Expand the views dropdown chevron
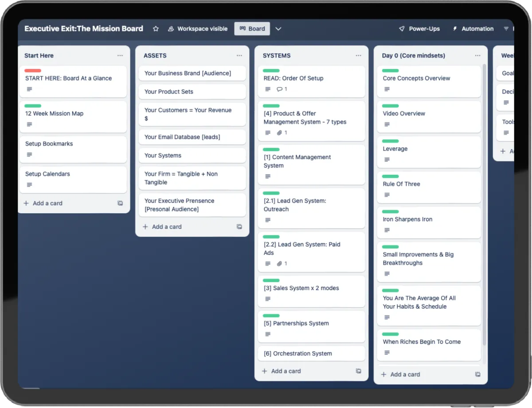This screenshot has height=408, width=532. pyautogui.click(x=278, y=29)
